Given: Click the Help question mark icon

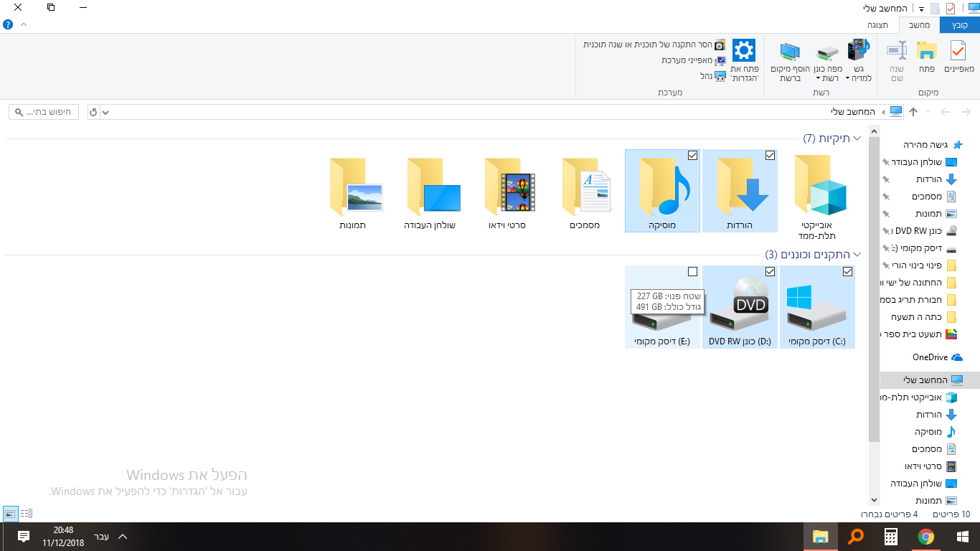Looking at the screenshot, I should tap(8, 24).
